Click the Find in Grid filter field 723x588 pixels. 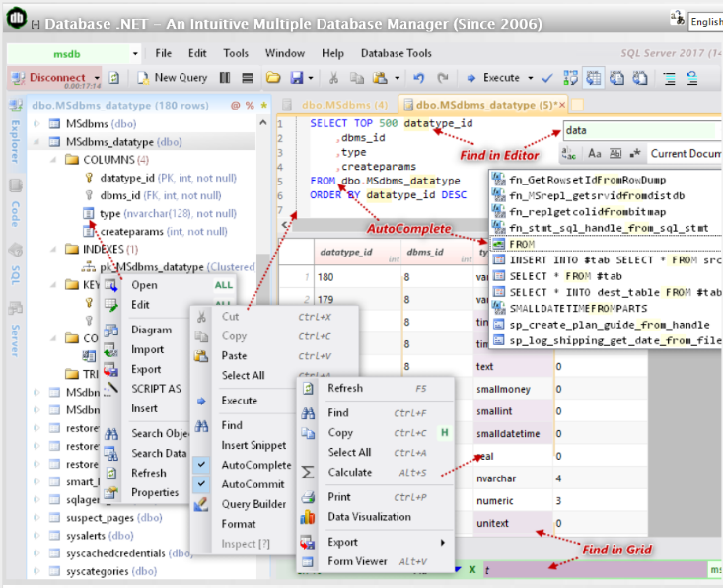click(x=594, y=570)
